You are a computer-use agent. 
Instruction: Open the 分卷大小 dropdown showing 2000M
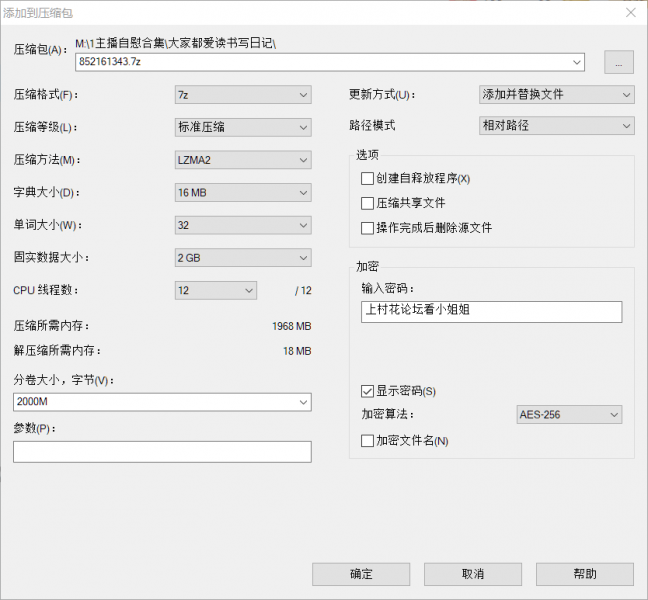(162, 402)
